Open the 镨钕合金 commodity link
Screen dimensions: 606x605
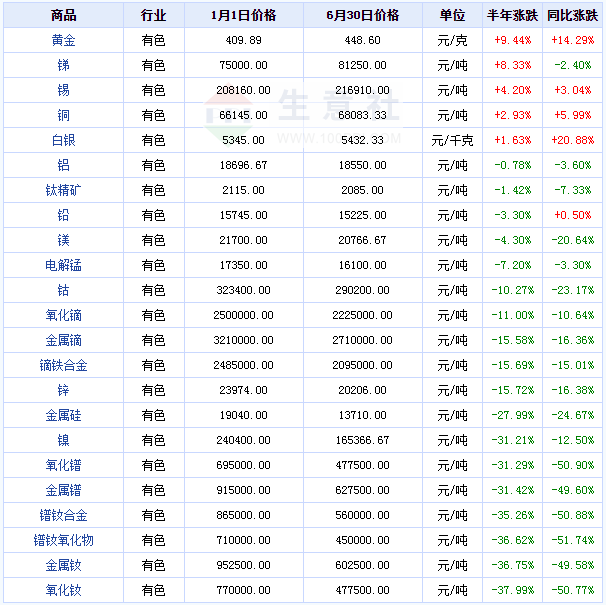(62, 515)
